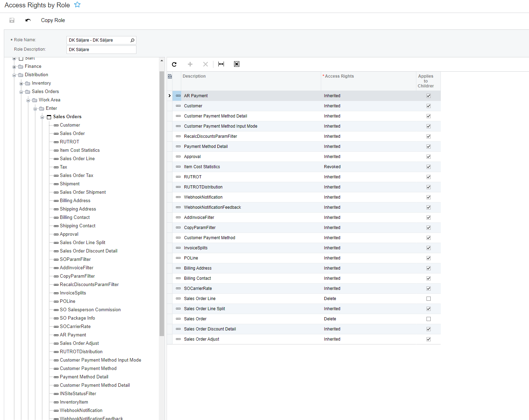Click the Add row plus icon

tap(190, 64)
